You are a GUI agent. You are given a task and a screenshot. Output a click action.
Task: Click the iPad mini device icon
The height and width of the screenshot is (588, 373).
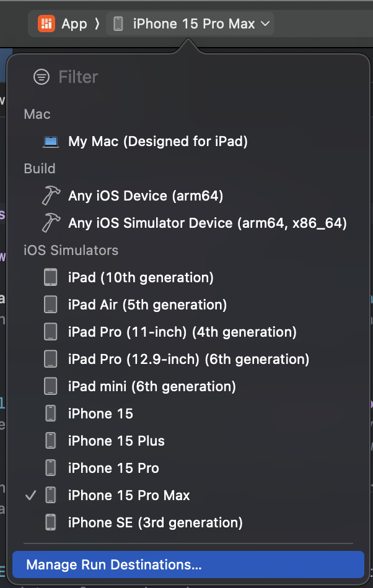51,387
